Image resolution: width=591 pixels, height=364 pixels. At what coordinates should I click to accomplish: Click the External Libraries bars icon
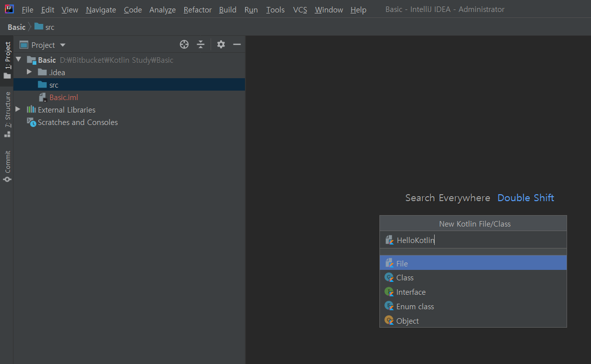pyautogui.click(x=31, y=109)
